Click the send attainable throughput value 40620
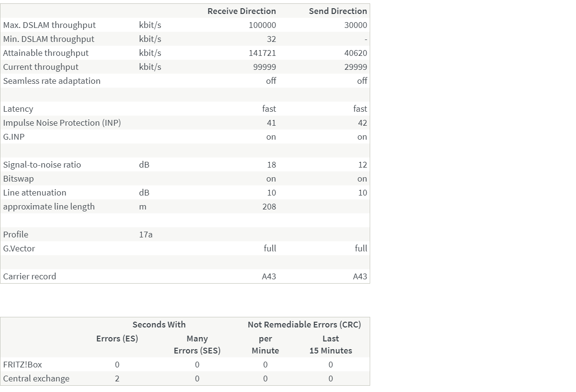The image size is (576, 392). pyautogui.click(x=355, y=53)
